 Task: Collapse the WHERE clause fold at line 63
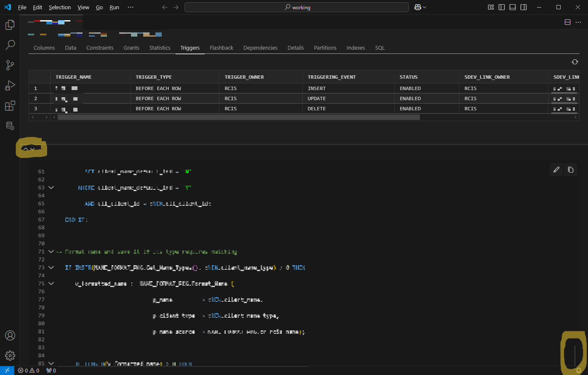[51, 187]
